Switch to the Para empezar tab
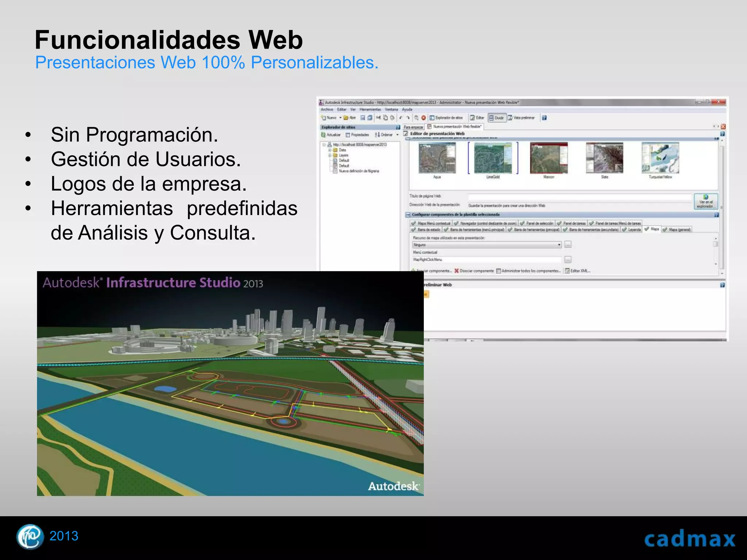The image size is (747, 560). point(413,127)
